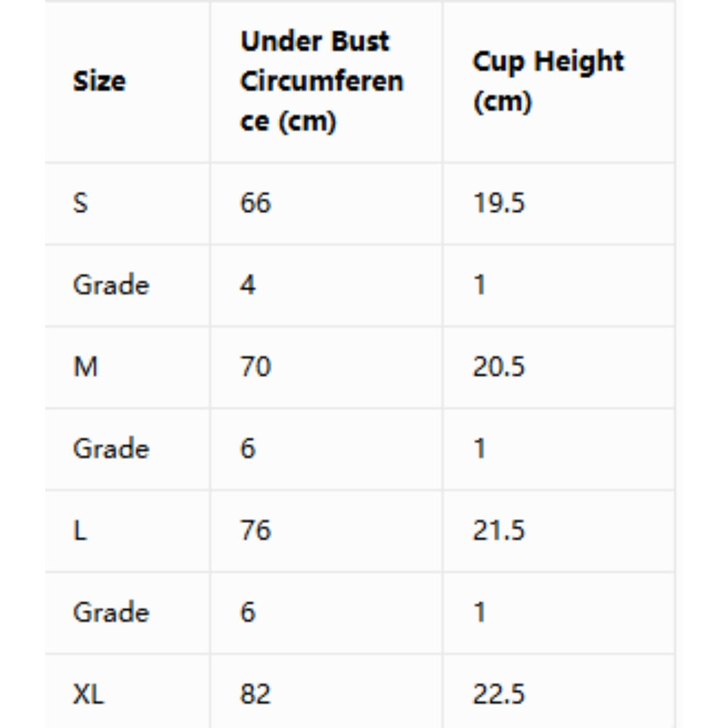728x728 pixels.
Task: Click the Cup Height (cm) header
Action: 548,82
